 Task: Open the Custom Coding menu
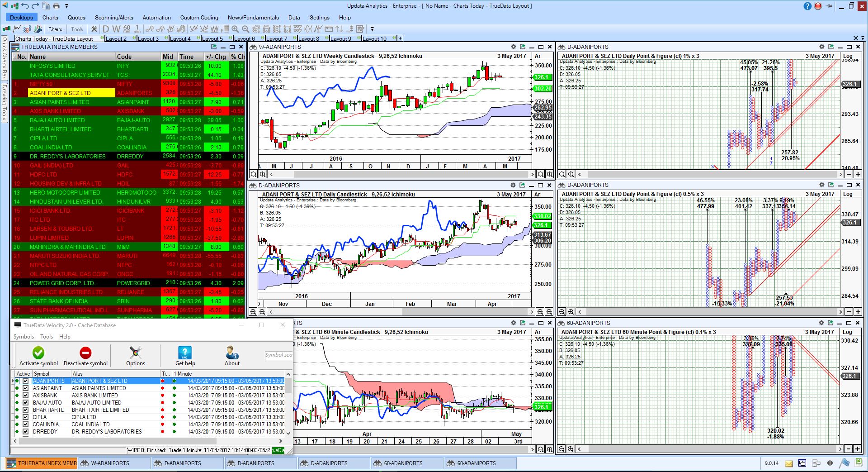[x=199, y=18]
